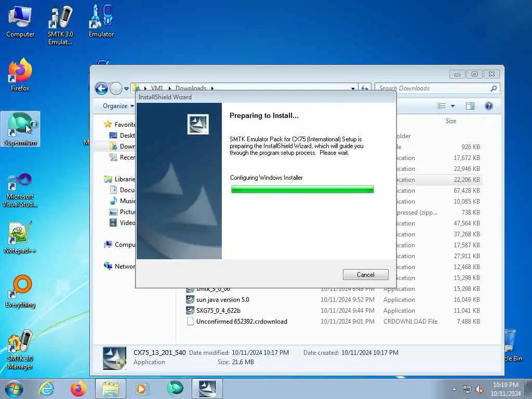This screenshot has height=399, width=532.
Task: Open the clock showing 10:19 PM
Action: [x=506, y=389]
